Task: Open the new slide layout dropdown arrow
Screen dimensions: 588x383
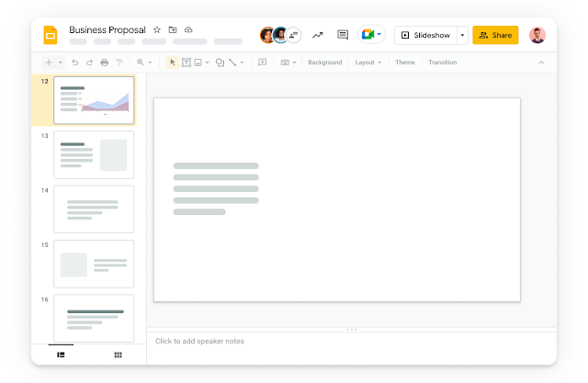Action: tap(60, 62)
